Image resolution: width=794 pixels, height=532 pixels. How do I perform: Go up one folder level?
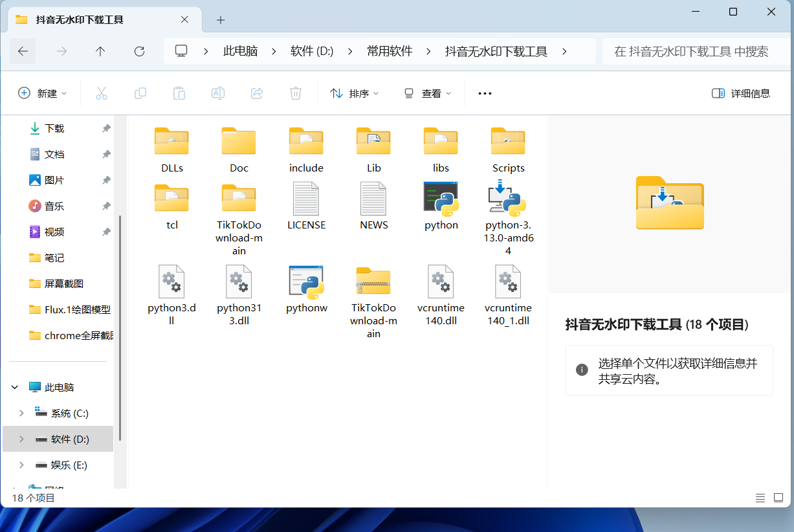coord(100,51)
